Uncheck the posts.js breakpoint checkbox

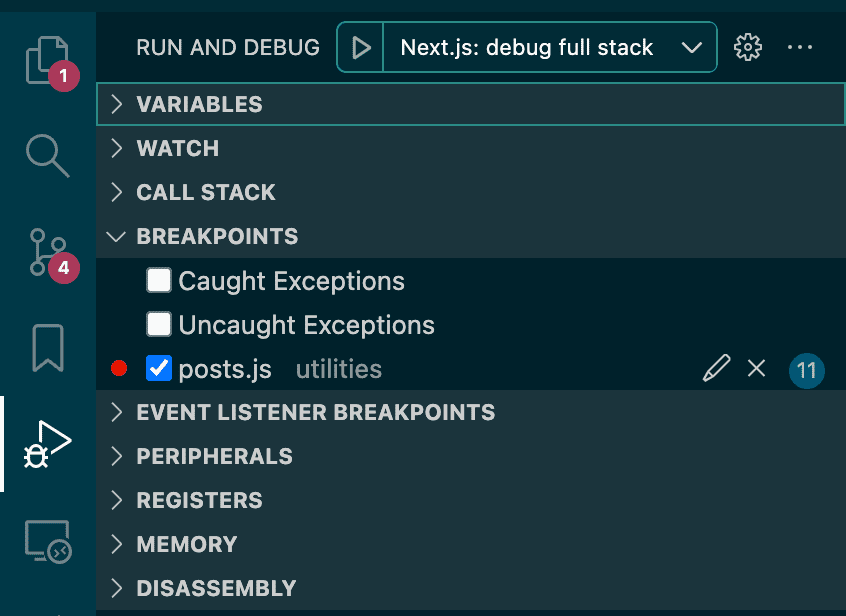[x=159, y=369]
